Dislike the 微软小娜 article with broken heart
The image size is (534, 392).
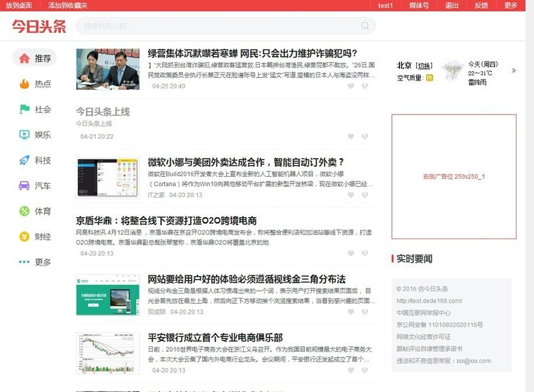pyautogui.click(x=364, y=195)
